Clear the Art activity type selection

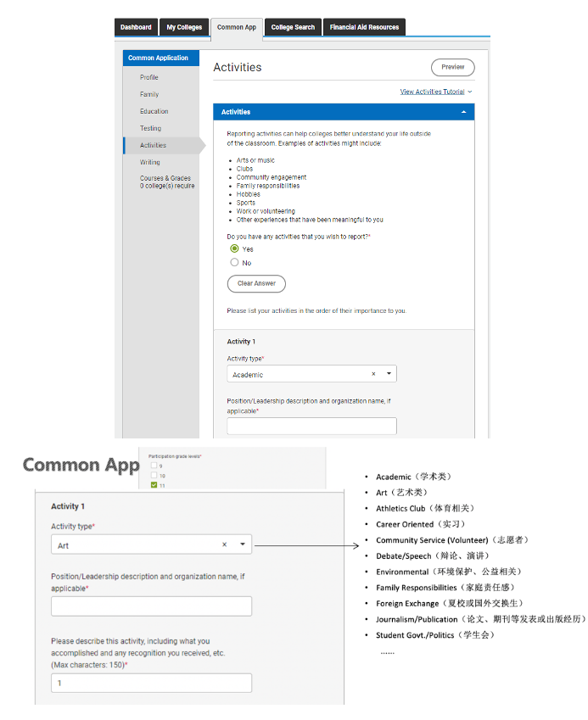pyautogui.click(x=224, y=544)
